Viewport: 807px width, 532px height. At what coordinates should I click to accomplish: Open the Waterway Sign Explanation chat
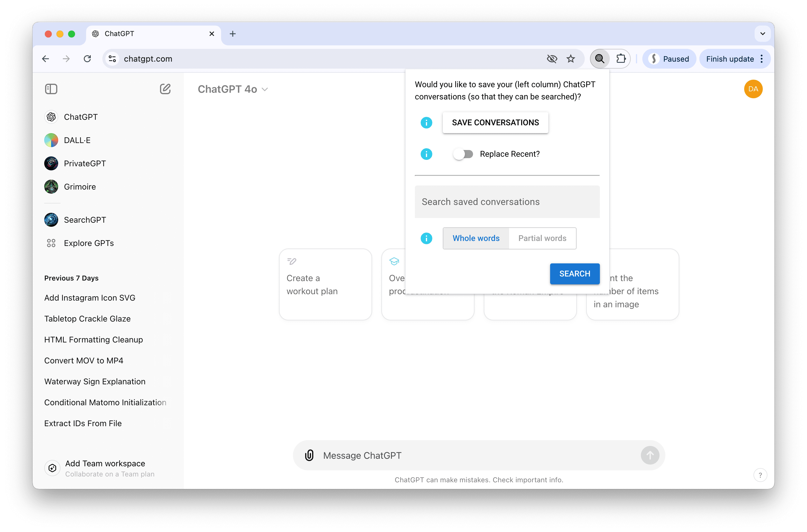[95, 382]
